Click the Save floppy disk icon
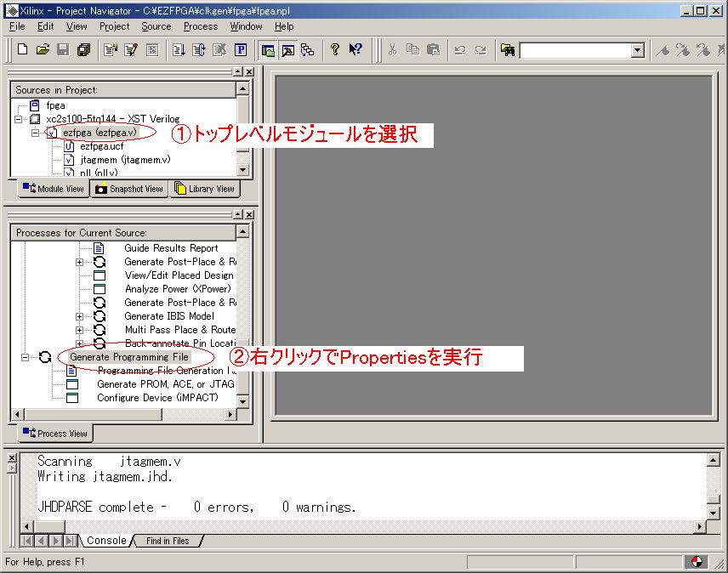The width and height of the screenshot is (728, 573). (63, 49)
